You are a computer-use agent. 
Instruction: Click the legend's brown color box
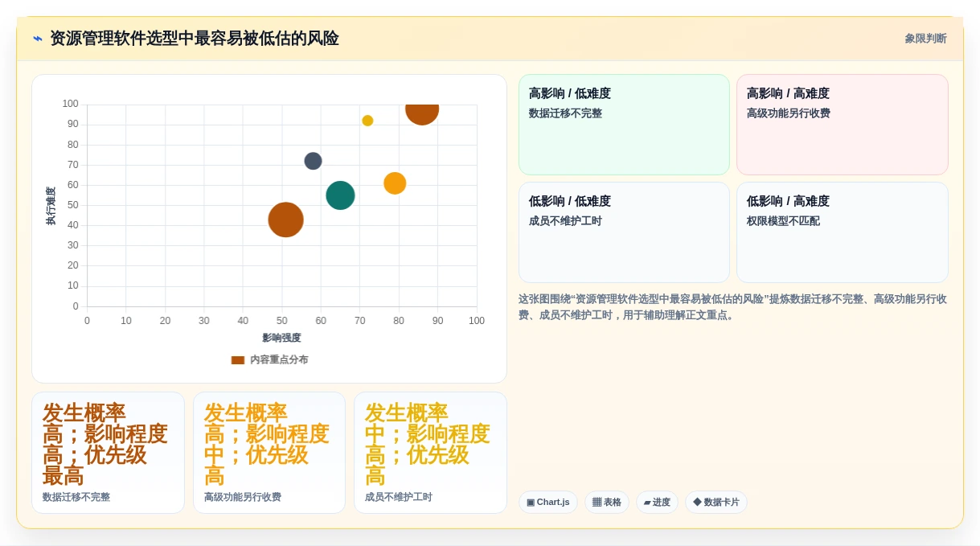point(238,360)
